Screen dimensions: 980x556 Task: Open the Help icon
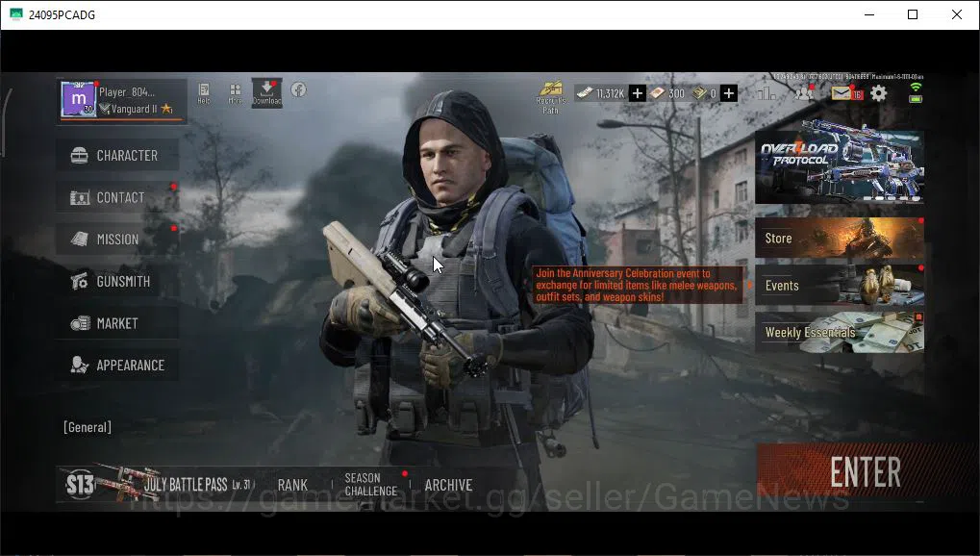[x=204, y=93]
